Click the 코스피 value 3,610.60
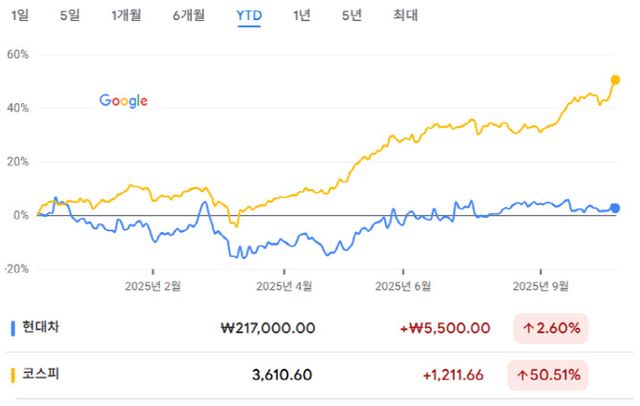Image resolution: width=640 pixels, height=406 pixels. point(282,376)
